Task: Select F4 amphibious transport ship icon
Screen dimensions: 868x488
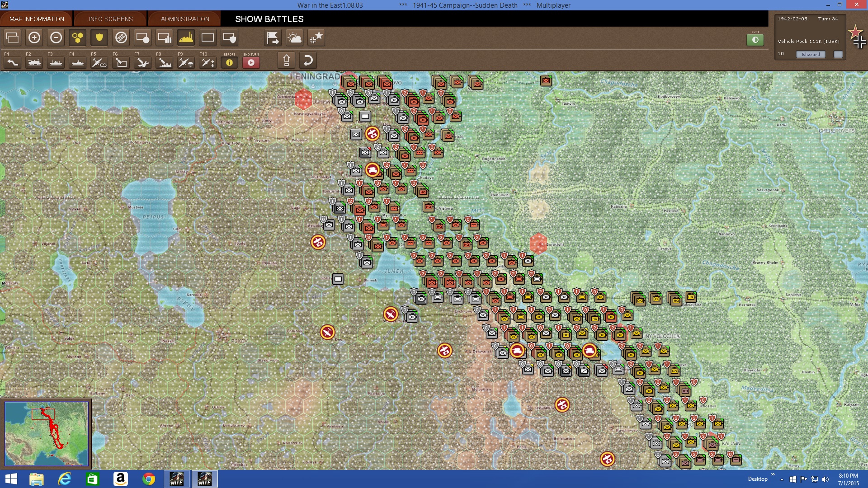Action: coord(78,62)
